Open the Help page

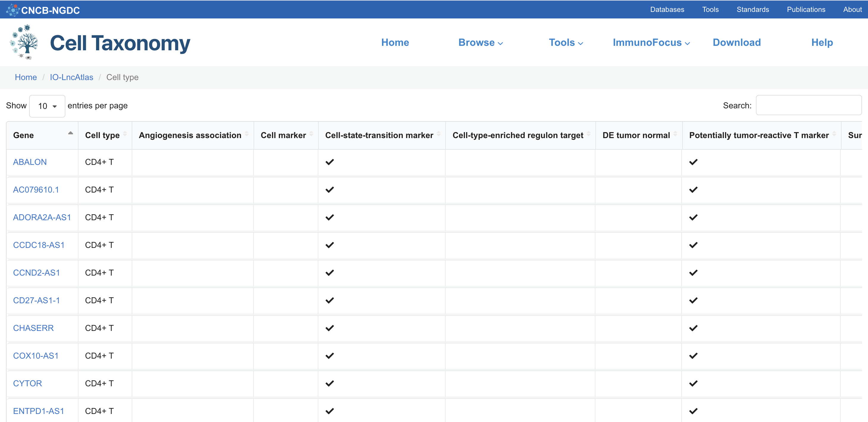[x=822, y=43]
